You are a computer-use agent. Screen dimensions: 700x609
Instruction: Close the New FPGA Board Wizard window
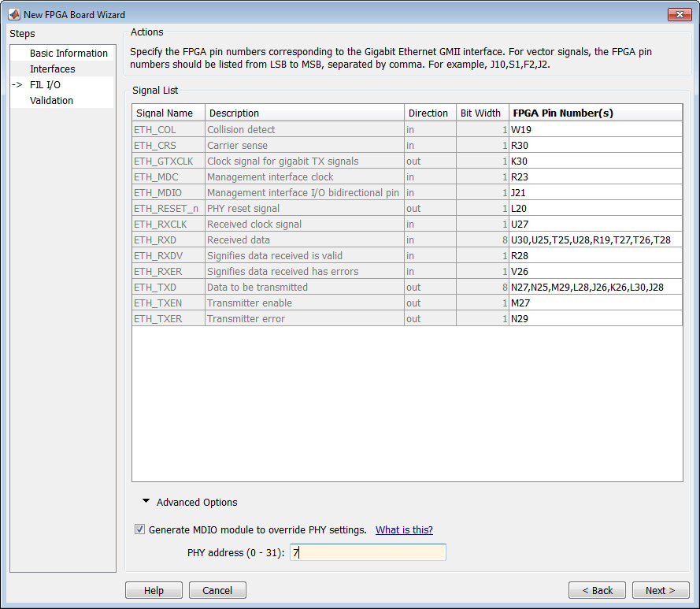[680, 14]
